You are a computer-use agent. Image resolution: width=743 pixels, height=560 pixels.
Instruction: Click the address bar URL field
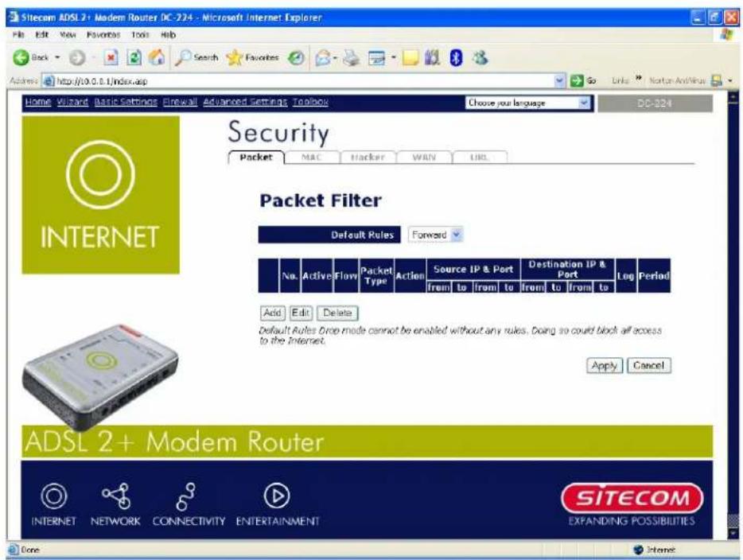[303, 81]
